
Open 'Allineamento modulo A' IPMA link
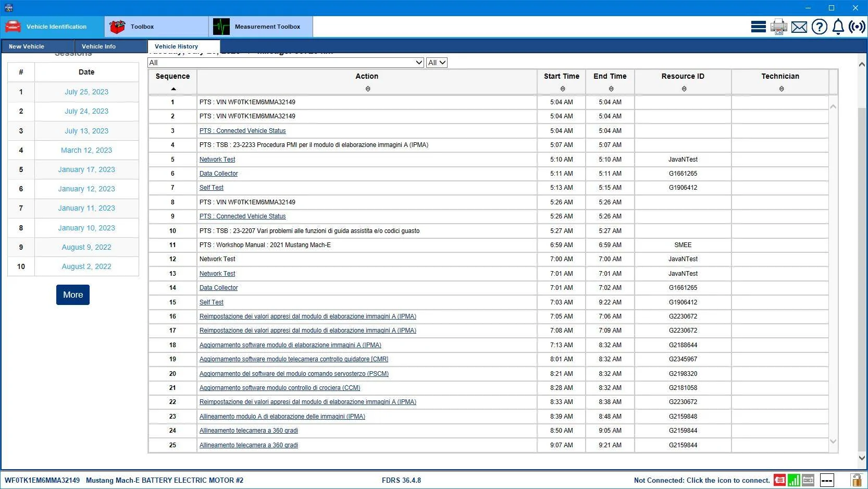pyautogui.click(x=282, y=417)
